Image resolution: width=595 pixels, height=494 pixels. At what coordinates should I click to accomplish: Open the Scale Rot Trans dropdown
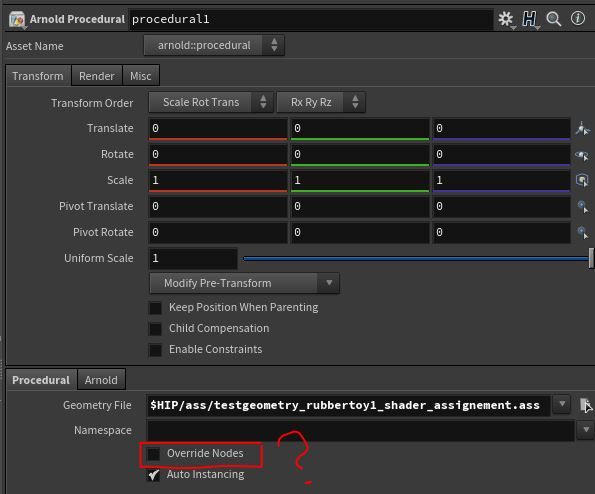coord(211,102)
